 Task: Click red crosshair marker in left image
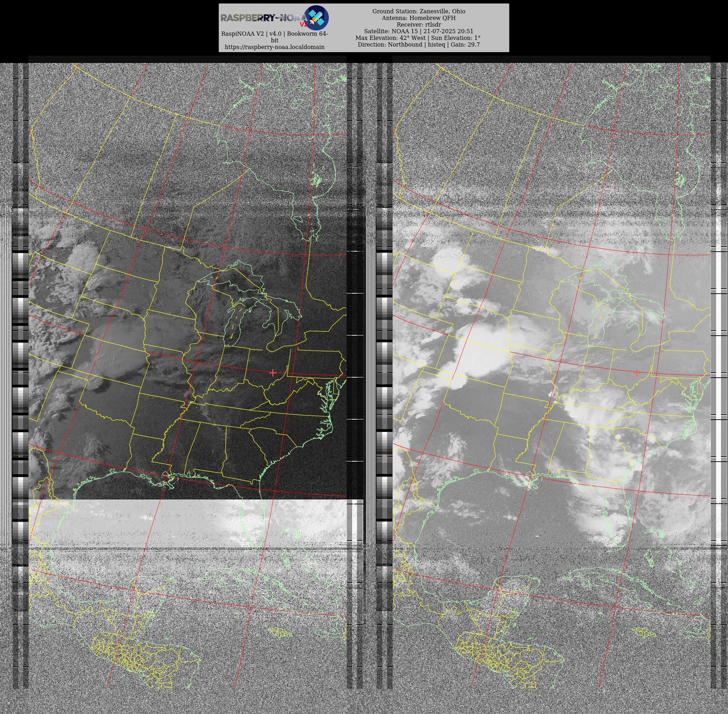tap(273, 372)
